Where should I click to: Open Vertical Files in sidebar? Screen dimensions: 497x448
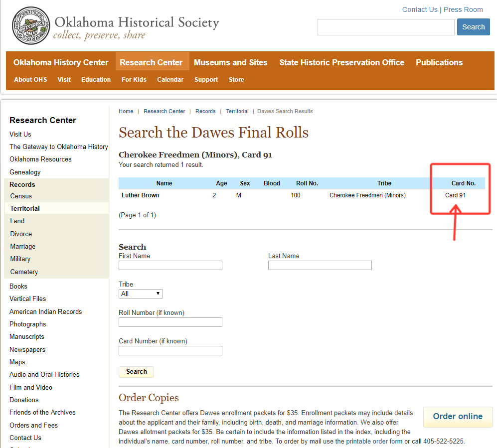(27, 299)
